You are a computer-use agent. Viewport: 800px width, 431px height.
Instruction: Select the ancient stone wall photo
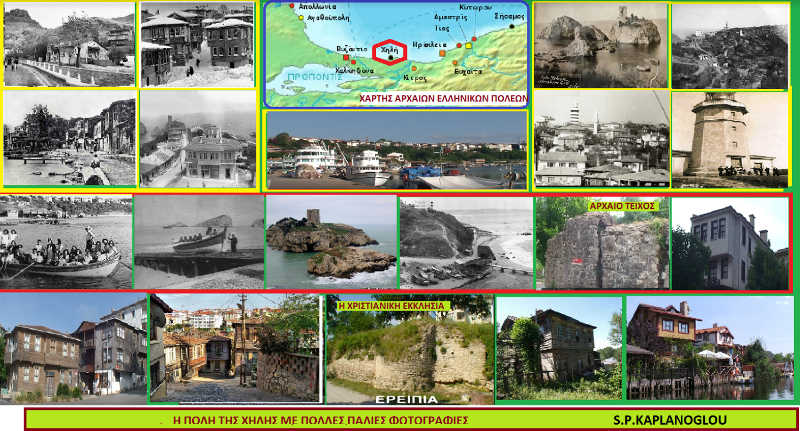click(601, 245)
